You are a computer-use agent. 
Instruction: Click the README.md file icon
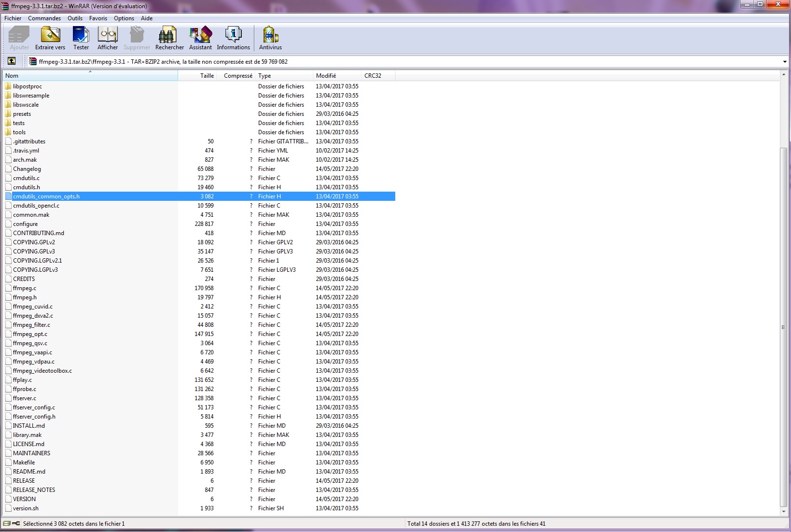[8, 472]
